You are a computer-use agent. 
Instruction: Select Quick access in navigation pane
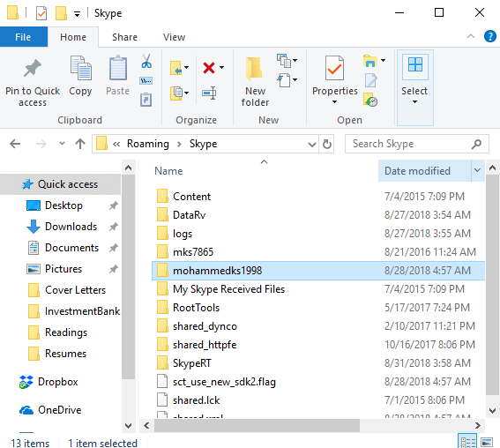[61, 184]
